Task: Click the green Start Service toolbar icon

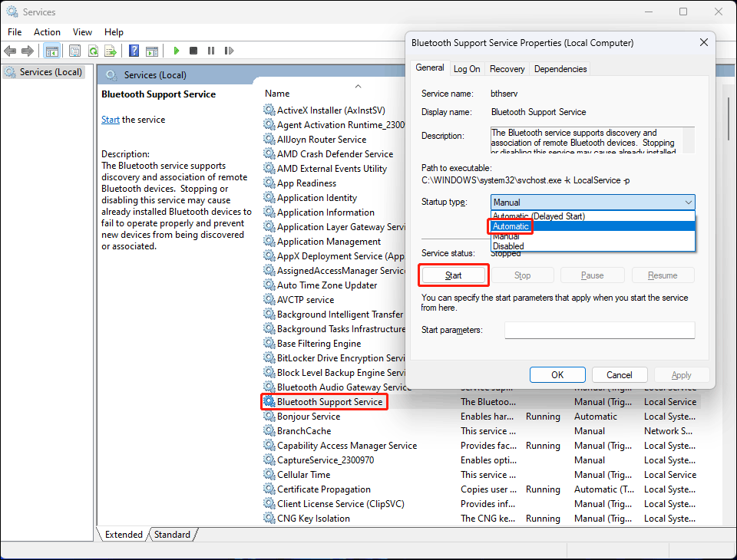Action: [176, 51]
